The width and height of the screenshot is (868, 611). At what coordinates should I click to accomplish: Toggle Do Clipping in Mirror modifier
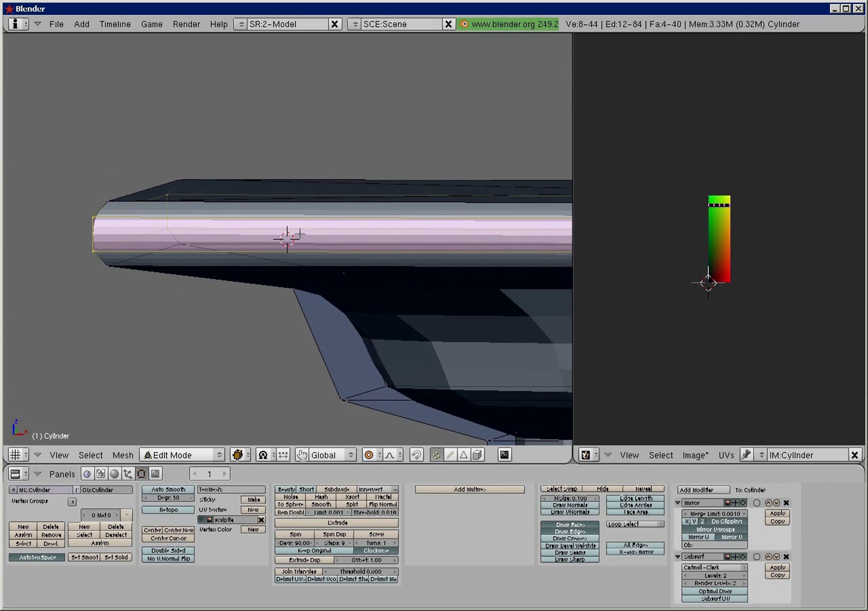pyautogui.click(x=726, y=521)
